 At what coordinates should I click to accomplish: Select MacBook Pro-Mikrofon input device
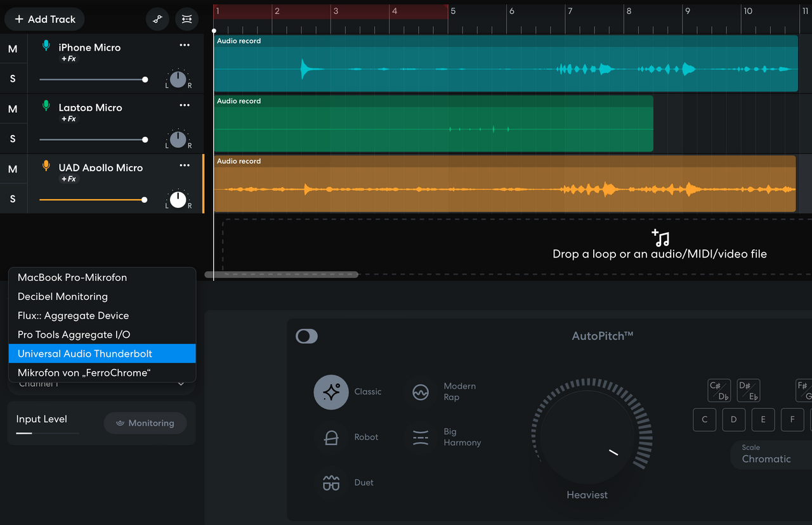coord(102,278)
